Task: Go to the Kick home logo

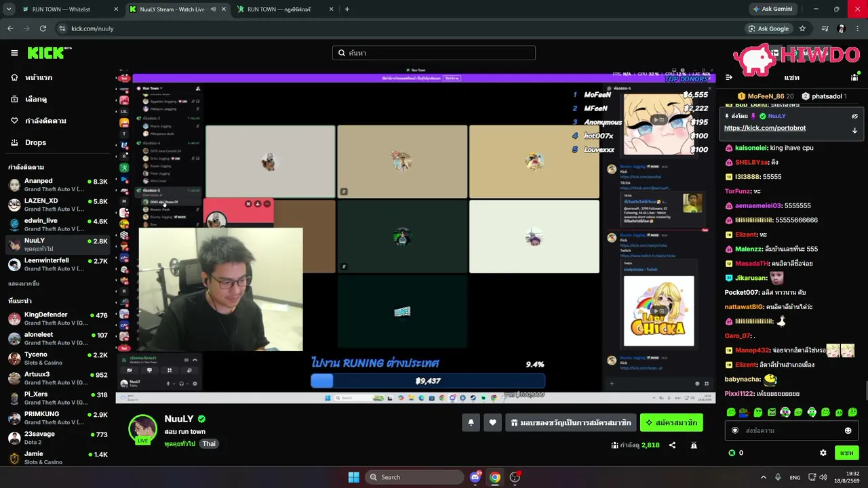Action: click(50, 53)
